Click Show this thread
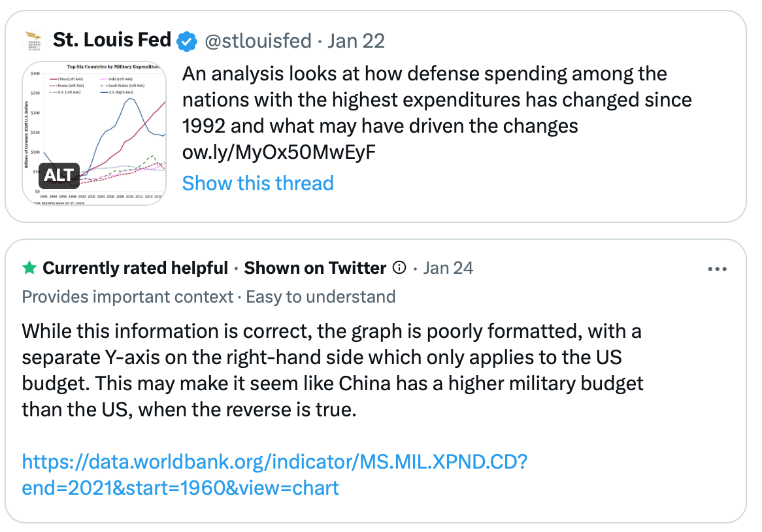The image size is (762, 532). 257,183
